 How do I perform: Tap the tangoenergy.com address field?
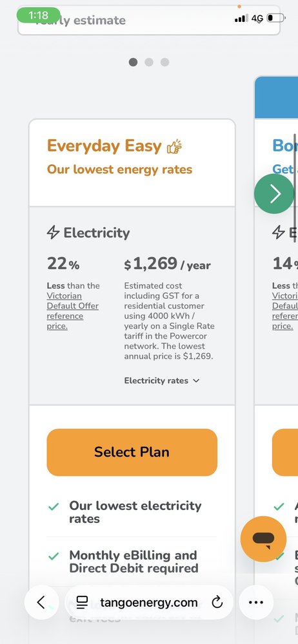coord(149,603)
